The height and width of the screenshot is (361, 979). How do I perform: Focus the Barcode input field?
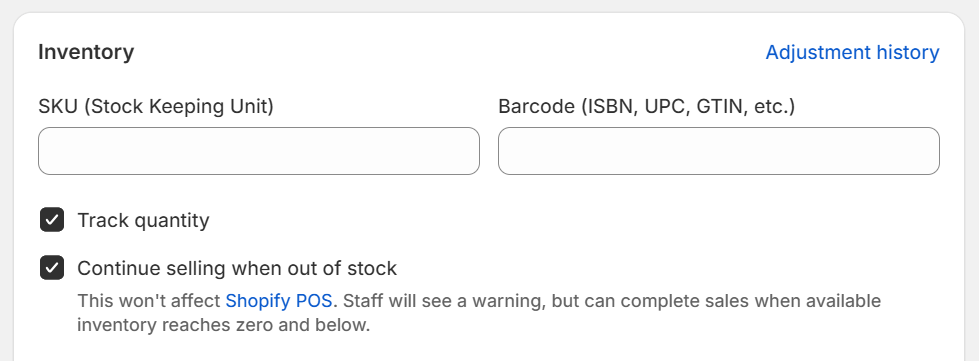[x=719, y=151]
